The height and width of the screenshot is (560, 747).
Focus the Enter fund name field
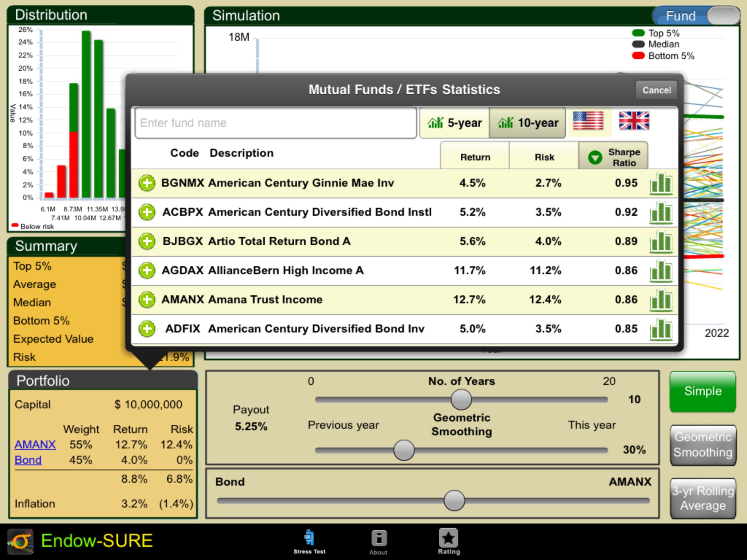(x=276, y=123)
